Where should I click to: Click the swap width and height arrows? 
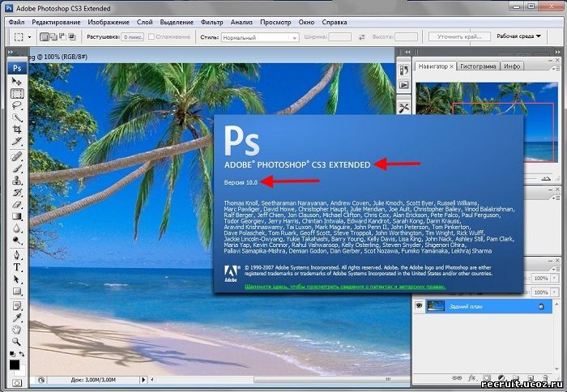(x=361, y=37)
